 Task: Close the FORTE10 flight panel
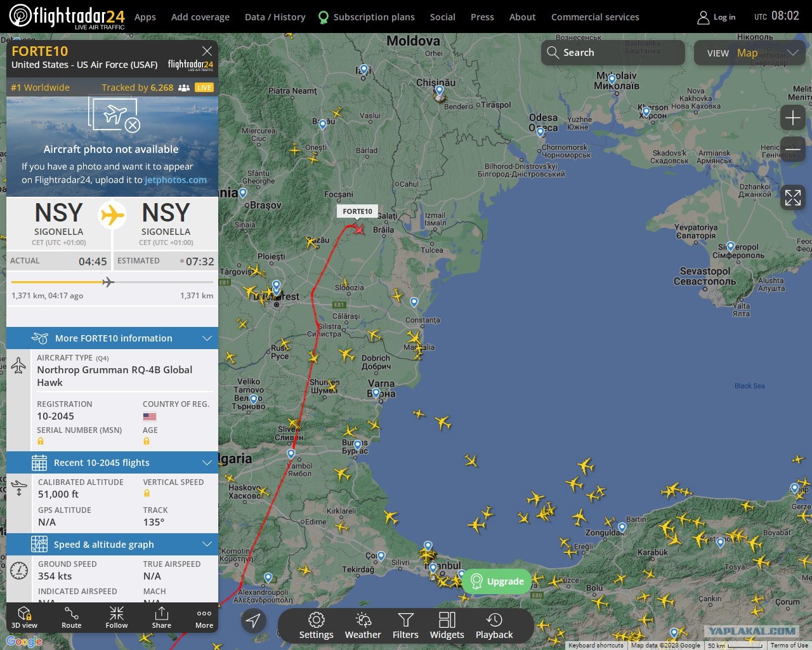tap(207, 51)
